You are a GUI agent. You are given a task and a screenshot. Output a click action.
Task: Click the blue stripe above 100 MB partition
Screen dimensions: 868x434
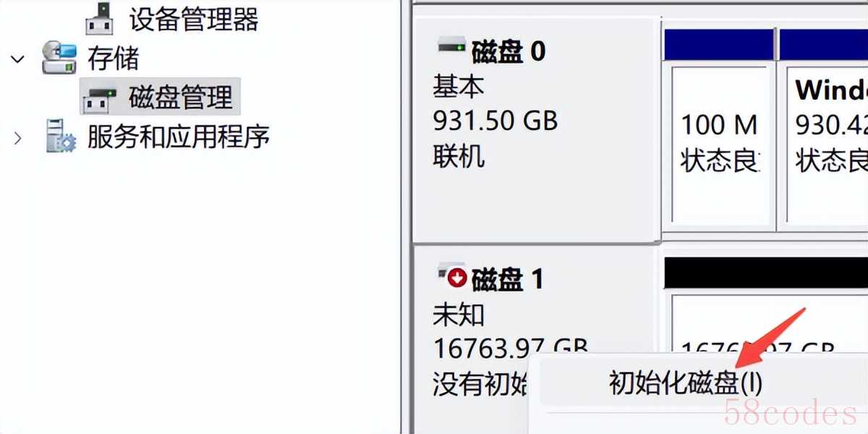pos(719,43)
